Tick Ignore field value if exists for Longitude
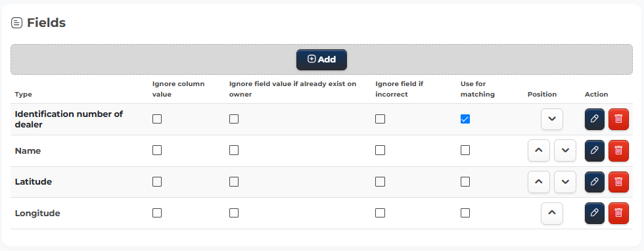This screenshot has width=644, height=251. (234, 213)
